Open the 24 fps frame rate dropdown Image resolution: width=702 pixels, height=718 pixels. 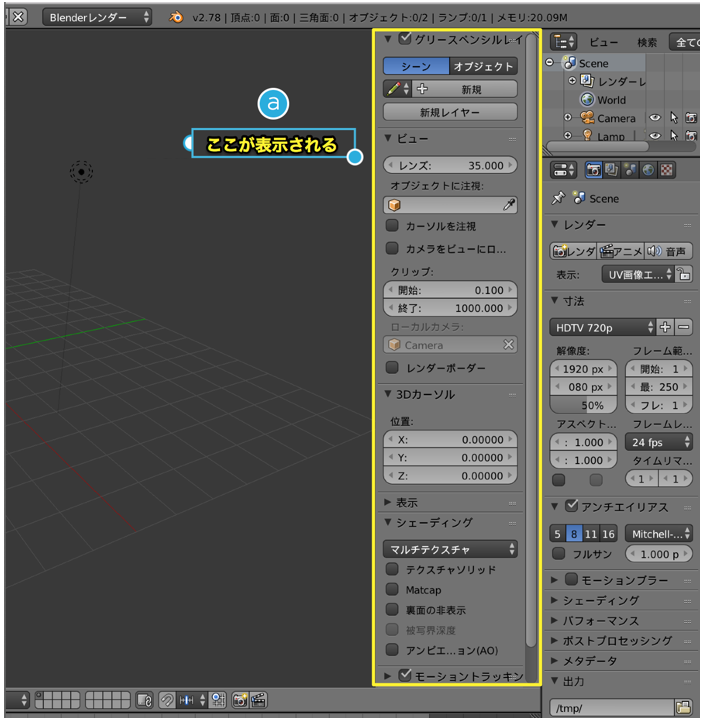click(x=658, y=442)
